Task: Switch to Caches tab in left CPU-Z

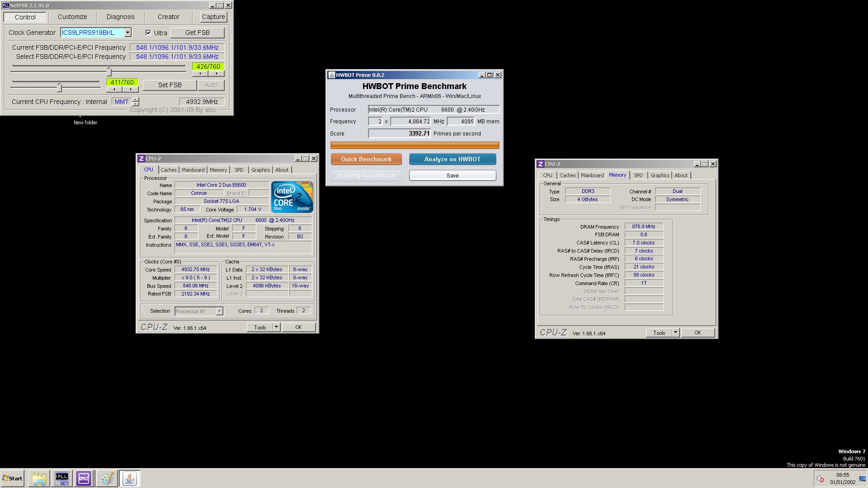Action: coord(168,170)
